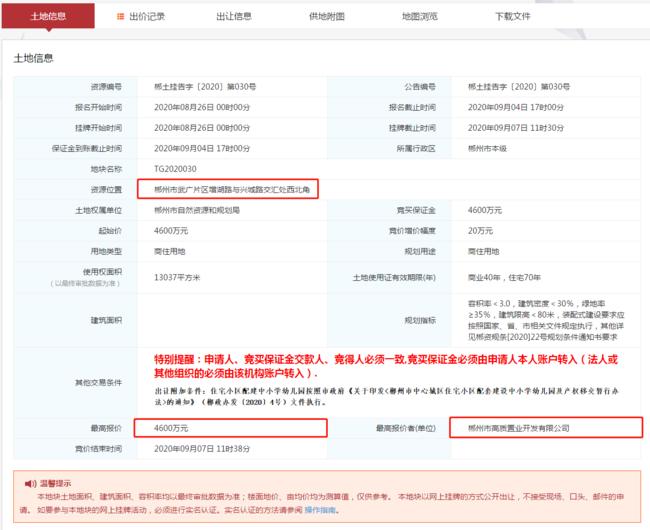
Task: Click the 温馨提示 heading
Action: pyautogui.click(x=56, y=484)
